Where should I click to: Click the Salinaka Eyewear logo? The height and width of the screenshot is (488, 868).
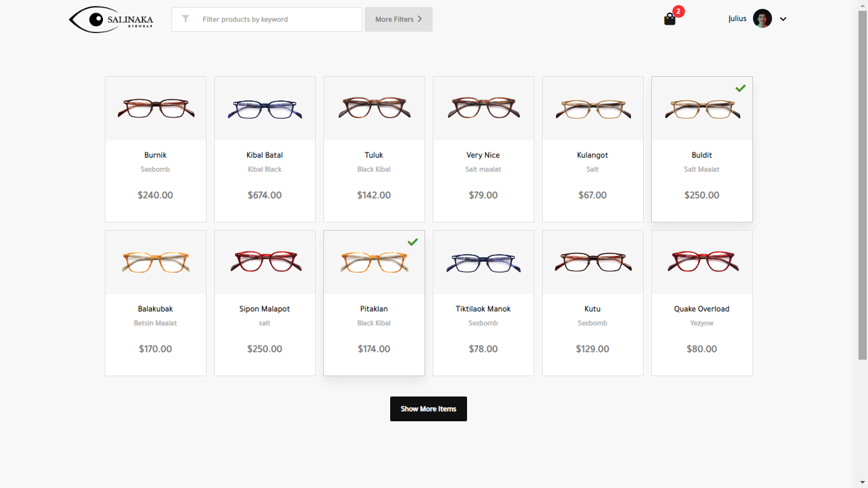pos(112,20)
